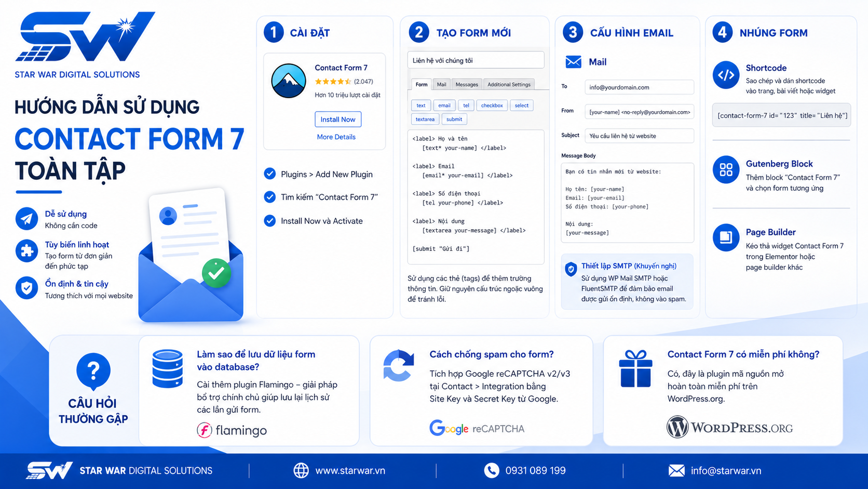Insert the 'submit' tag button

(454, 119)
